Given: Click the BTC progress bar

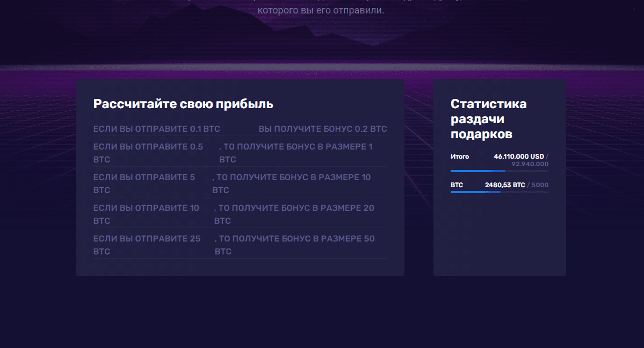Looking at the screenshot, I should (x=500, y=191).
